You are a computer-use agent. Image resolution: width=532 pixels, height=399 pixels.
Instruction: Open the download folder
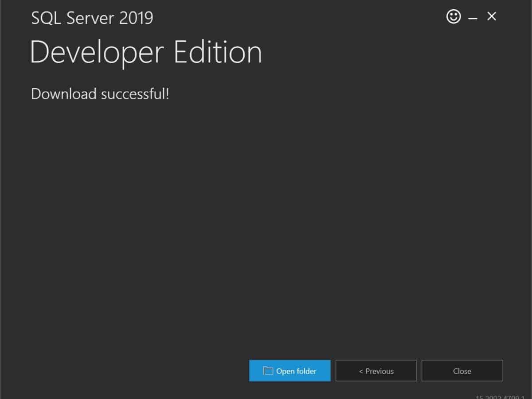290,371
